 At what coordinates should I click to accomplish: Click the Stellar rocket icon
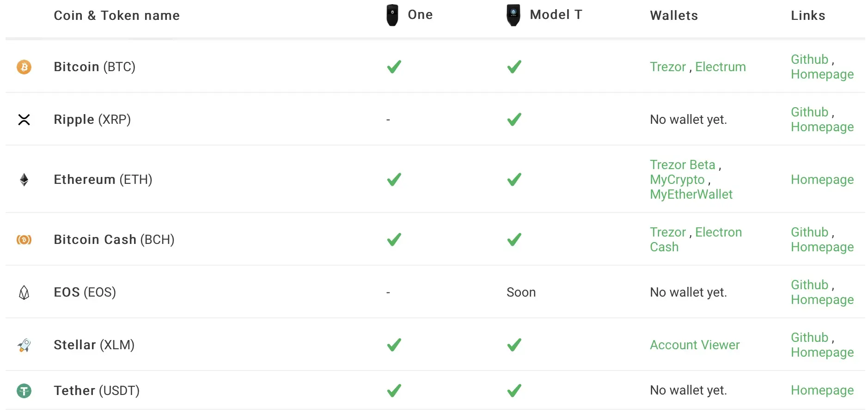[24, 345]
